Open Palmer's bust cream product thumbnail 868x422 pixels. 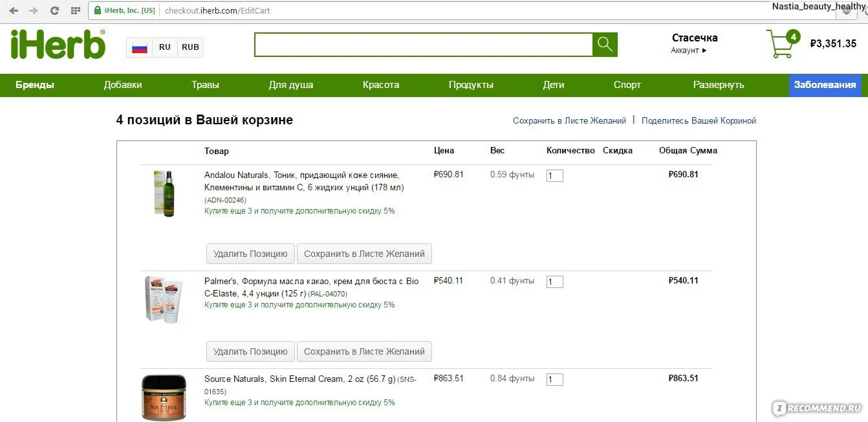click(x=163, y=299)
